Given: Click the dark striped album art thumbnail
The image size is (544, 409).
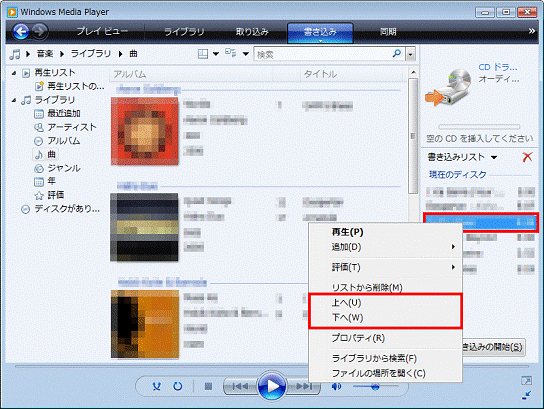Looking at the screenshot, I should click(144, 227).
